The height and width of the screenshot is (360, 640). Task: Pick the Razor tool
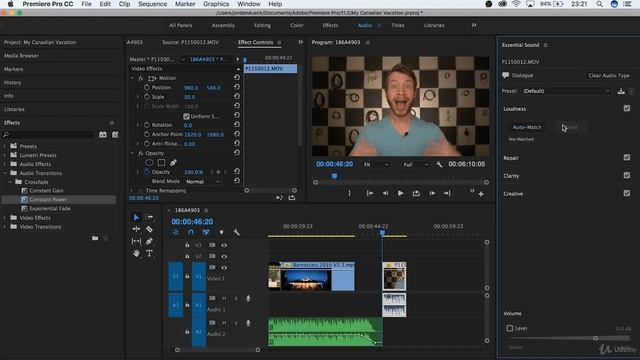coord(149,229)
